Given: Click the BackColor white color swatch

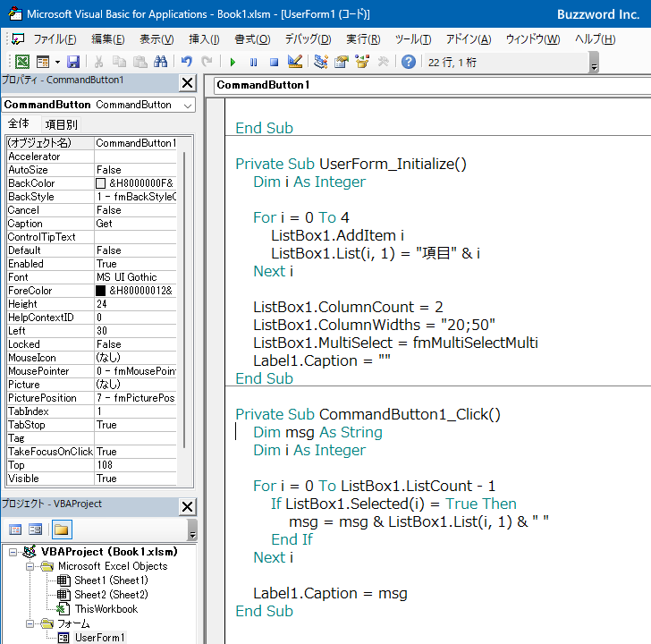Looking at the screenshot, I should [100, 183].
